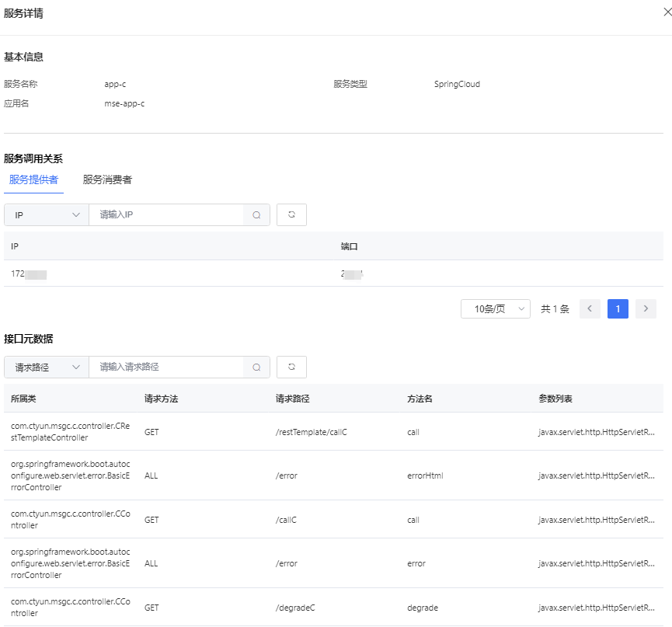The height and width of the screenshot is (627, 672).
Task: Click the /degradeC request path cell
Action: 295,608
